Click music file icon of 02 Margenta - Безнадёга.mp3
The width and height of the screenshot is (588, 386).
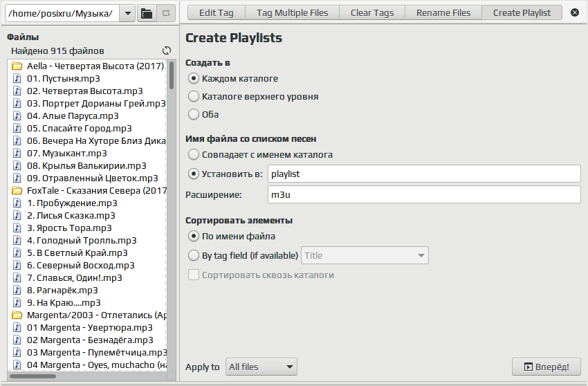tap(17, 340)
